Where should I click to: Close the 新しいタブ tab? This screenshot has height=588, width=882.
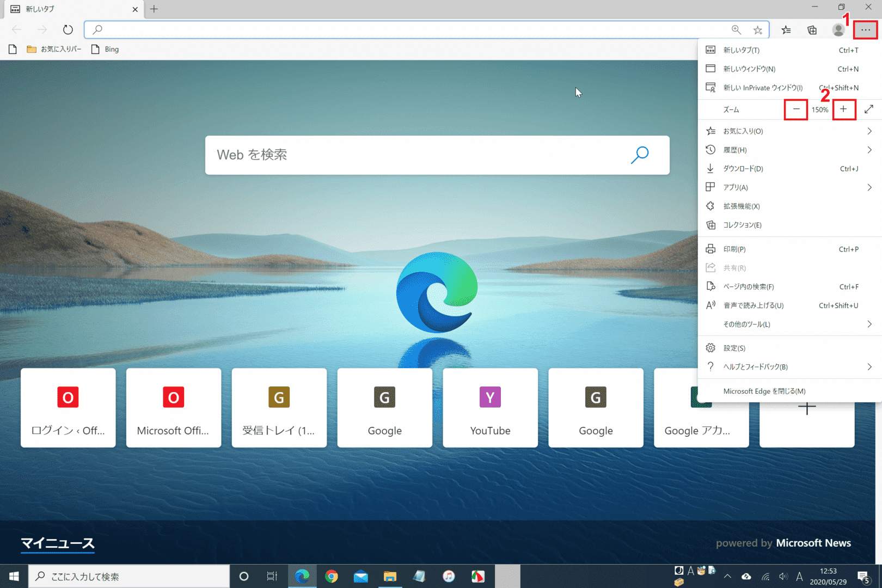coord(135,9)
